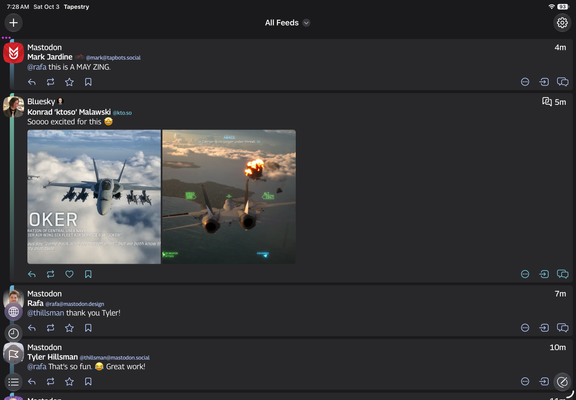Repost Konrad Malawski's Bluesky post
576x400 pixels.
(x=51, y=274)
